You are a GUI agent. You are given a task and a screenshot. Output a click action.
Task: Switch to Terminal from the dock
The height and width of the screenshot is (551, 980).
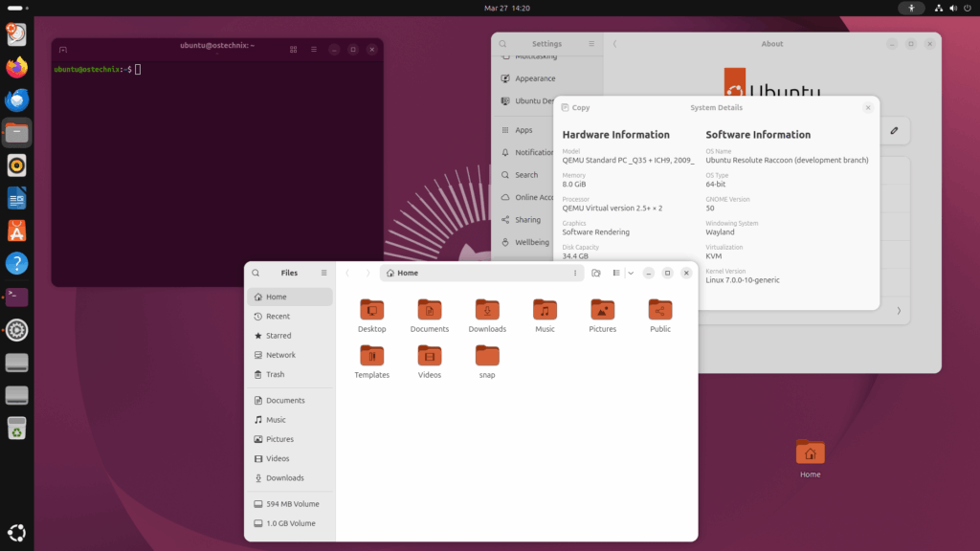[x=17, y=297]
